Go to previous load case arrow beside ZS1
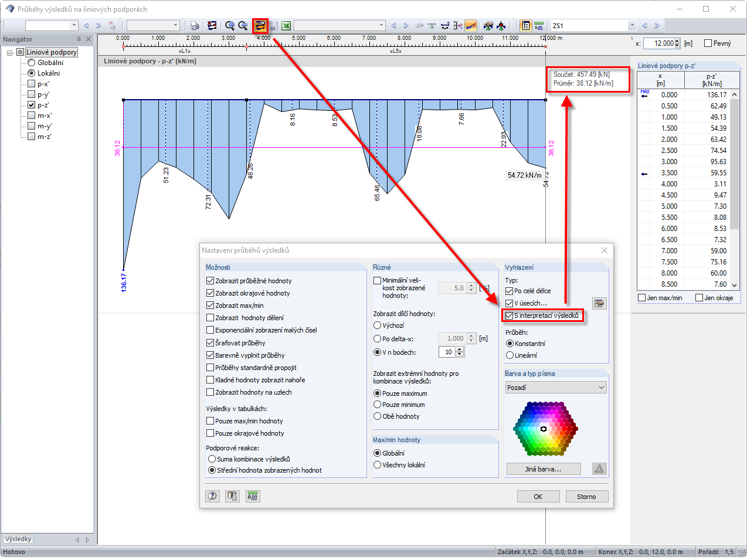The image size is (747, 560). point(644,26)
